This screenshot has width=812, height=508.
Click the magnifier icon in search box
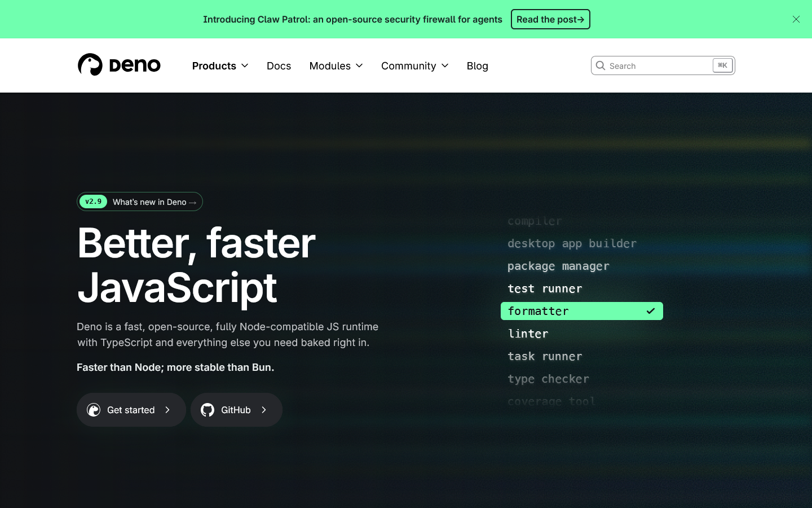pos(601,65)
